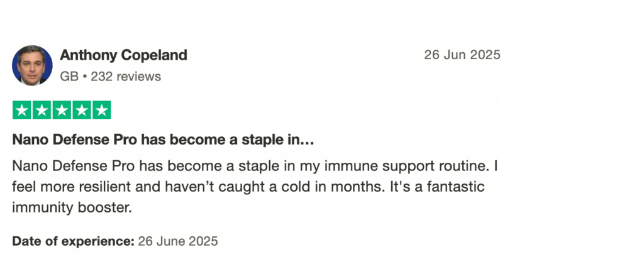The height and width of the screenshot is (264, 644).
Task: Click the third green rating star
Action: [x=62, y=110]
